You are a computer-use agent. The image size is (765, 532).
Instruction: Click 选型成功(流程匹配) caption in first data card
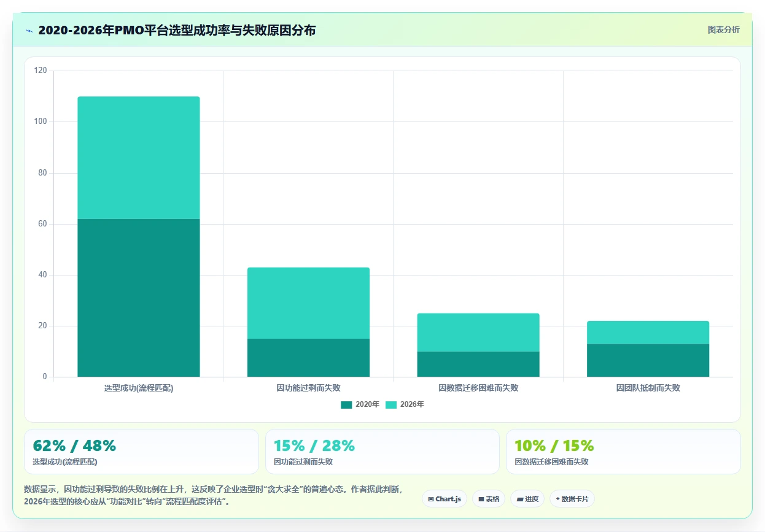tap(65, 462)
